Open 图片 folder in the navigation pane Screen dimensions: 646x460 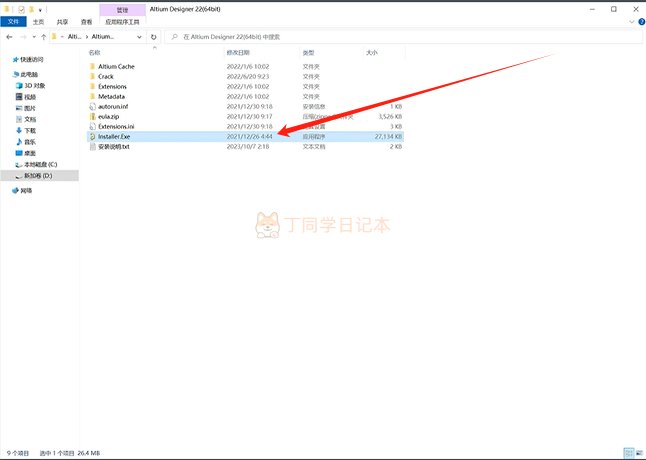[x=26, y=108]
